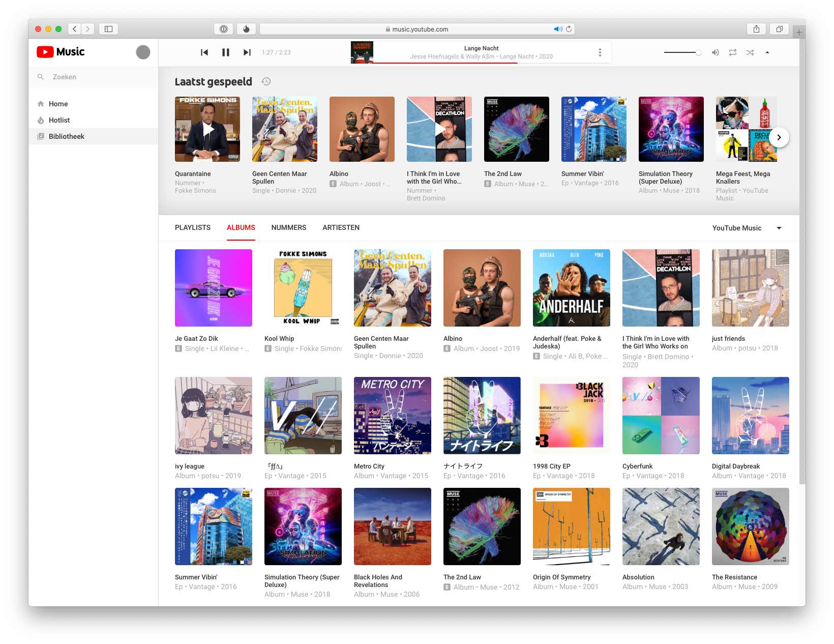Adjust the volume slider
This screenshot has height=644, width=834.
(x=681, y=52)
